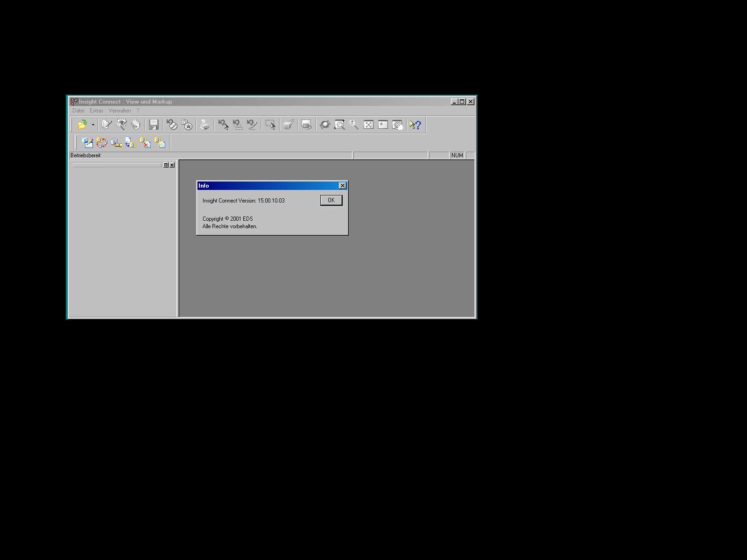
Task: Click the Alle Rechte vorbehalten text
Action: pyautogui.click(x=230, y=226)
